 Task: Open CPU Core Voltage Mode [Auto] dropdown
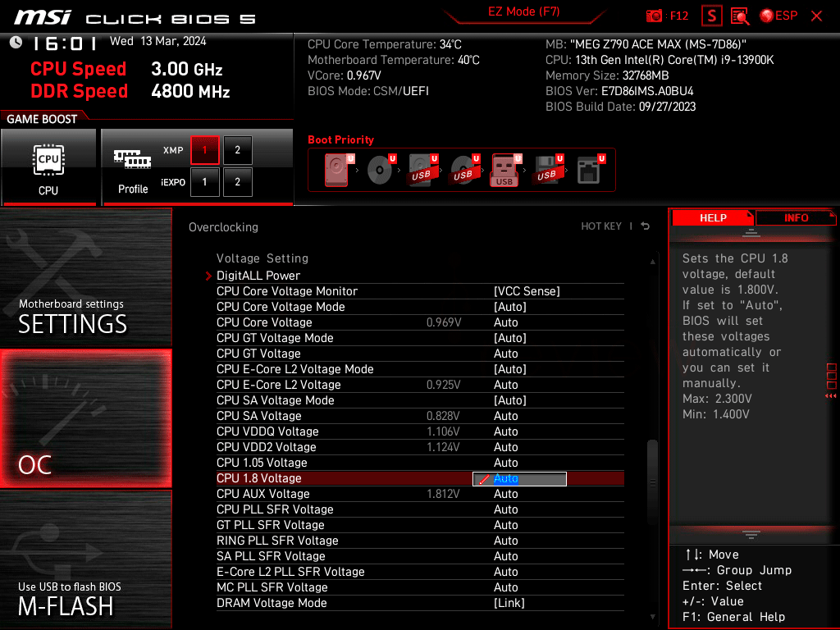tap(510, 307)
